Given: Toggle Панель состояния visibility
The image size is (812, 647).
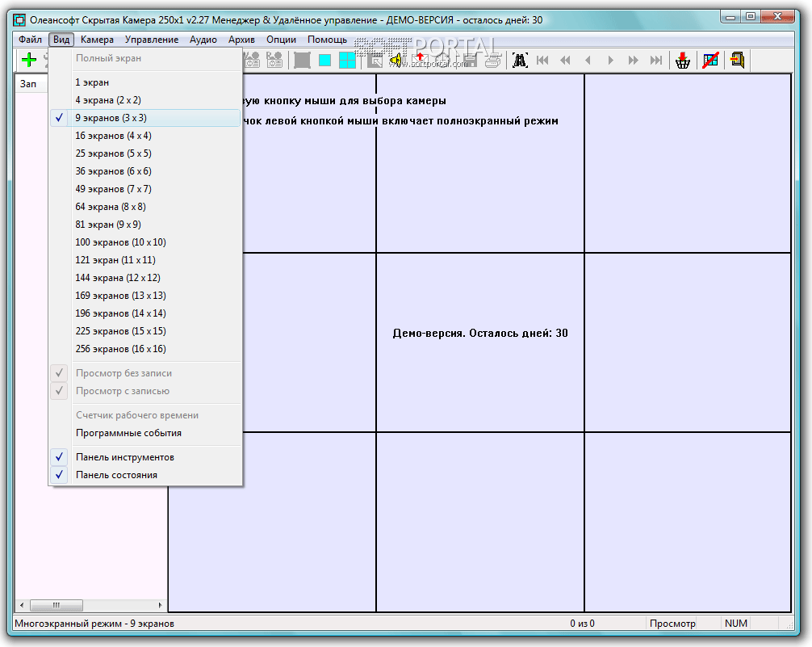Looking at the screenshot, I should click(145, 475).
